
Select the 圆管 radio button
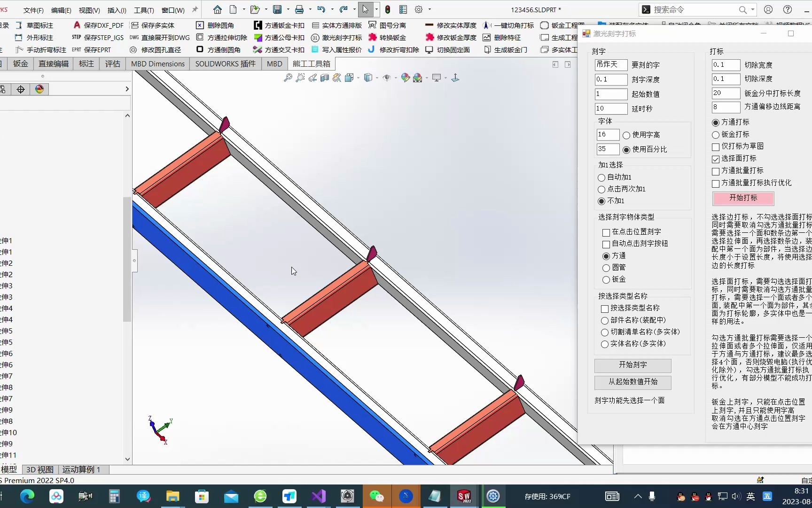[x=606, y=267]
